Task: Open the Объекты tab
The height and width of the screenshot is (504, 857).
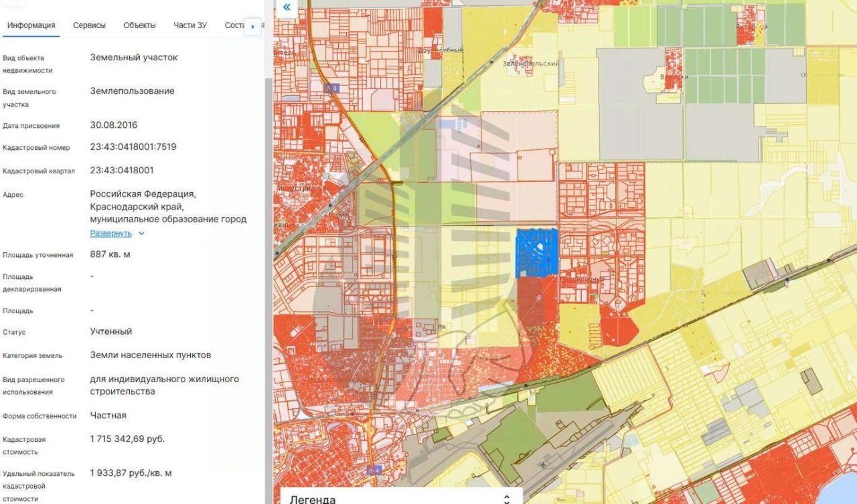Action: pyautogui.click(x=139, y=25)
